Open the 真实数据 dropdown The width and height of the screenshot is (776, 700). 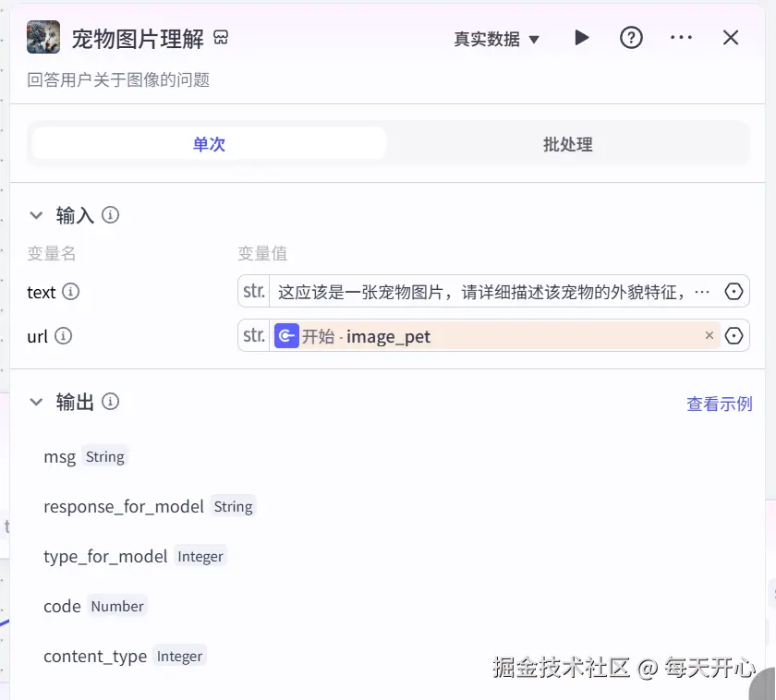496,39
